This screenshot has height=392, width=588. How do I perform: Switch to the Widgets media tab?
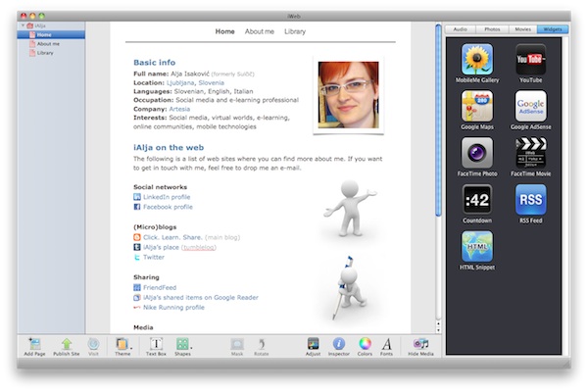[x=553, y=29]
